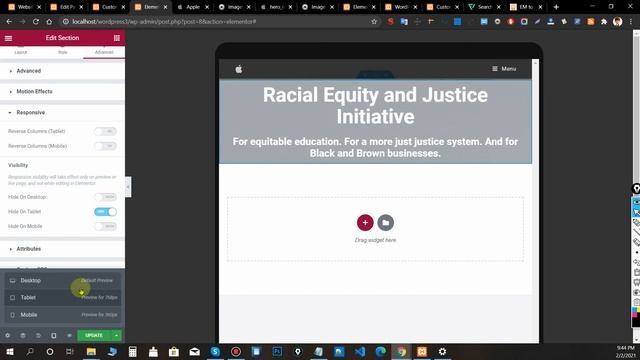Click the green UPDATE button
640x360 pixels.
(94, 336)
